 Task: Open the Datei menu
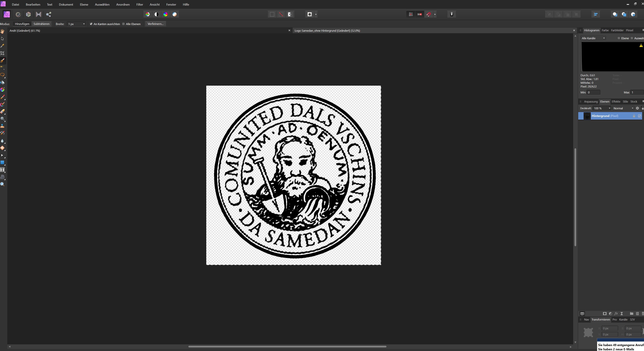tap(16, 5)
